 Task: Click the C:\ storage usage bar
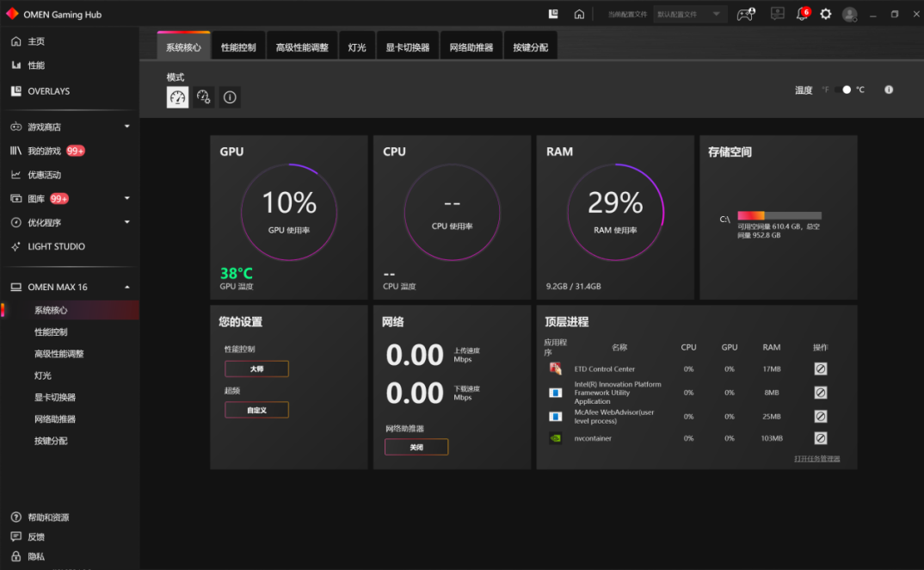[779, 215]
